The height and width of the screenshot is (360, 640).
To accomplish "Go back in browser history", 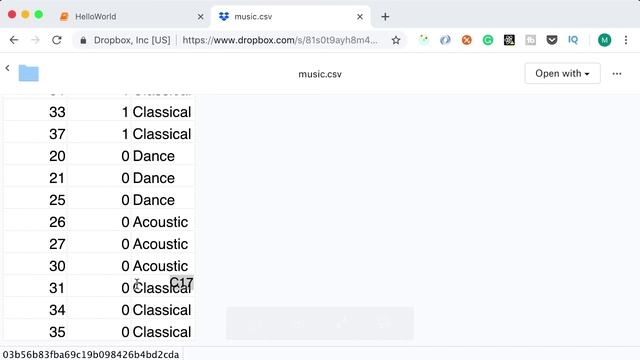I will click(14, 40).
